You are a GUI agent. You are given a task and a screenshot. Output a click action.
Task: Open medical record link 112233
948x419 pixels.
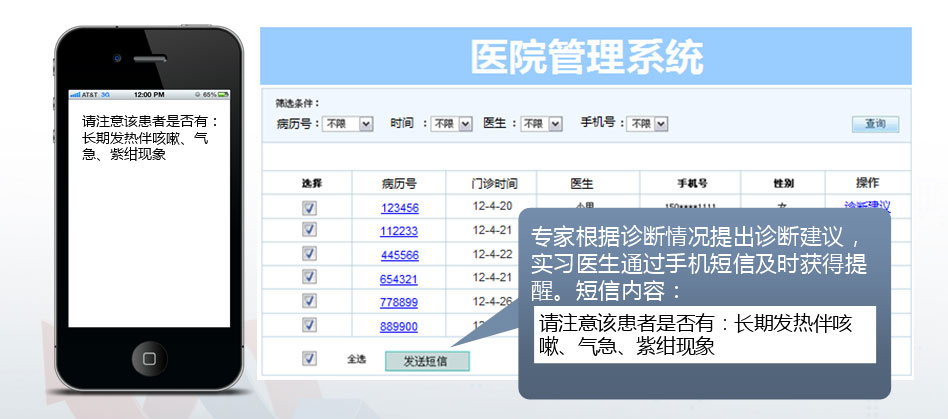[399, 231]
